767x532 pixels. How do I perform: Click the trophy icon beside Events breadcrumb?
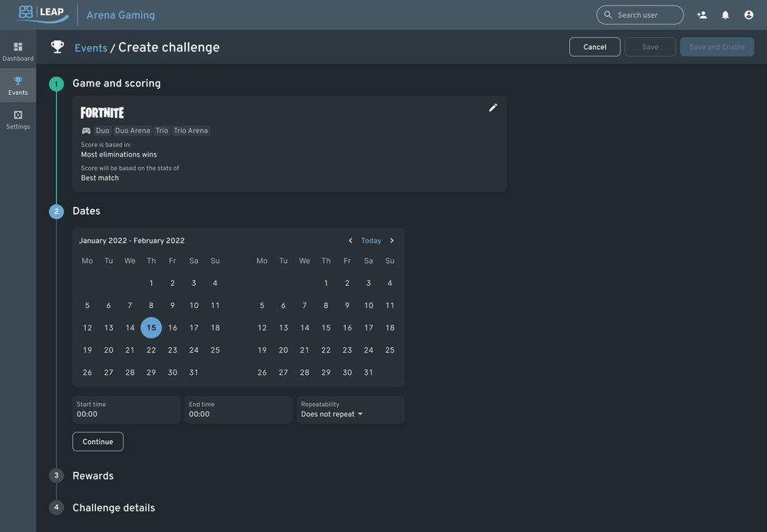coord(58,47)
